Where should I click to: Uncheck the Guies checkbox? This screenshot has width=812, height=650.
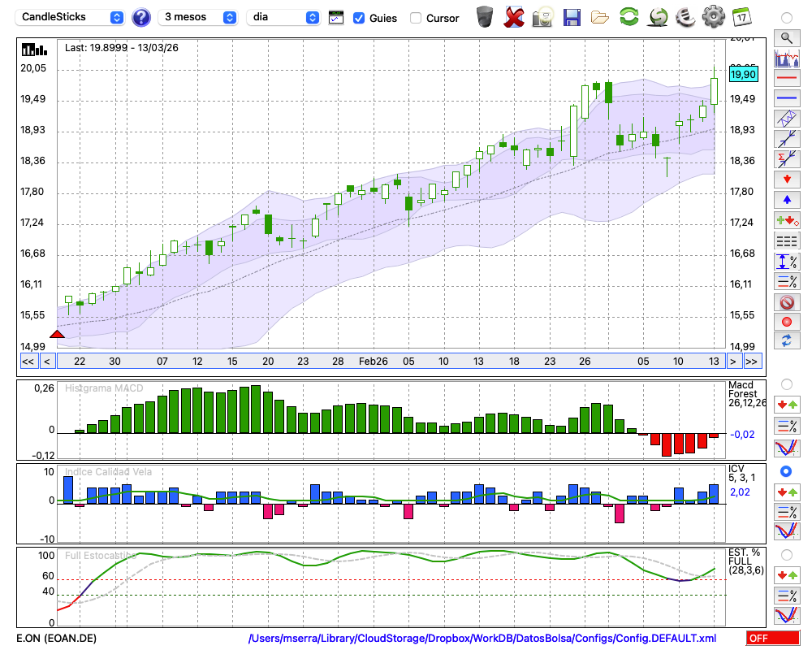click(x=359, y=18)
